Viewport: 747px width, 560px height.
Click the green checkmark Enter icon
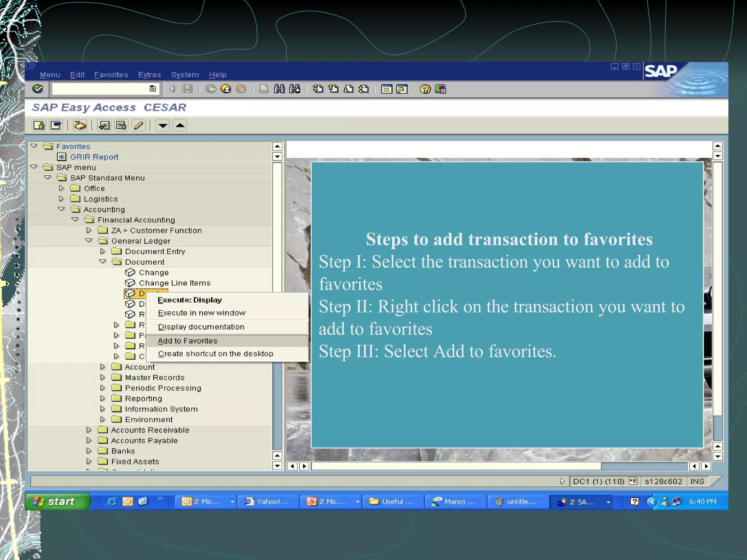38,89
